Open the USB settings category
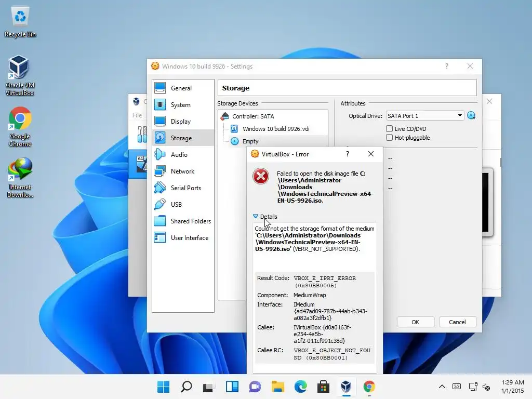Viewport: 532px width, 399px height. click(x=183, y=205)
